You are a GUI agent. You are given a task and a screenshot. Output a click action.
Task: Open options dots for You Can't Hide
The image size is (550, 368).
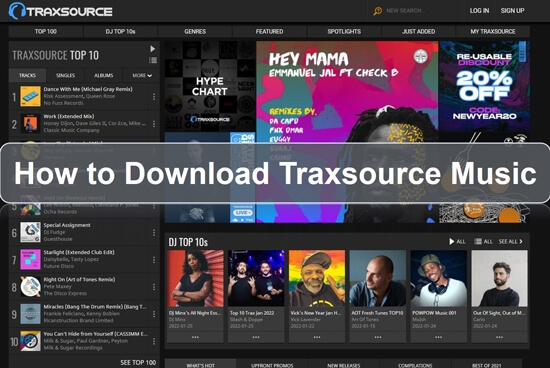(x=154, y=341)
